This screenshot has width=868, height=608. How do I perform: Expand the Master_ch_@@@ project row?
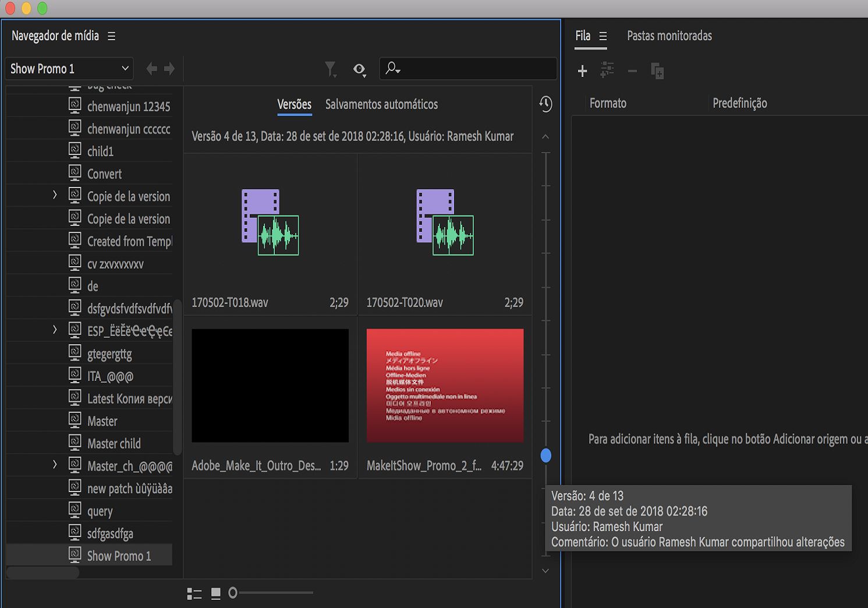pos(55,465)
